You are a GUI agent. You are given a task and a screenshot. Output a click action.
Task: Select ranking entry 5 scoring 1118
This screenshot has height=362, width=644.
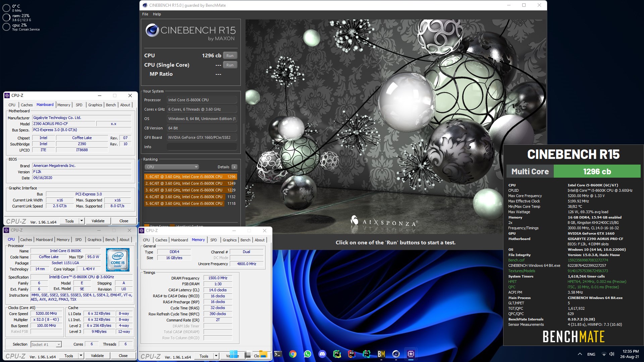(x=191, y=203)
